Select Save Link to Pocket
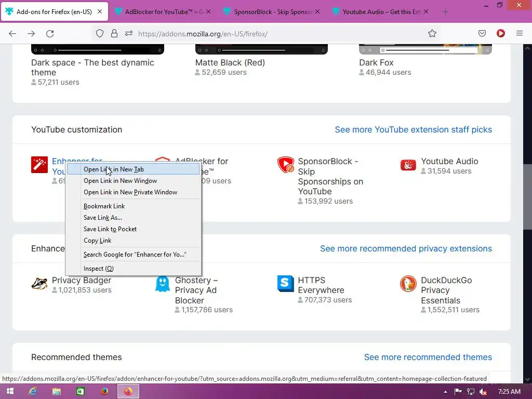The image size is (532, 399). tap(133, 229)
